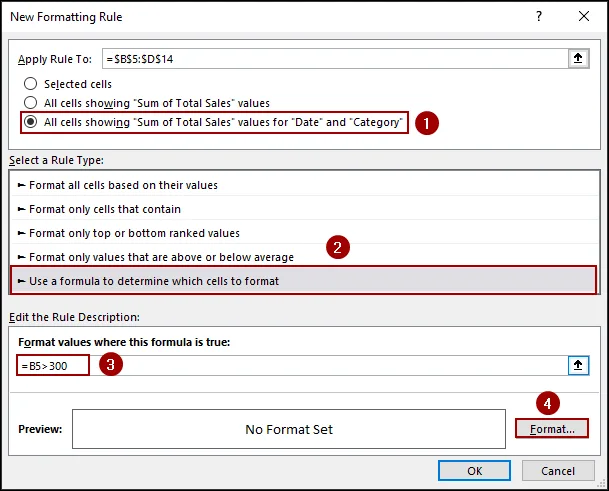Viewport: 609px width, 491px height.
Task: Select 'Use a formula to determine which cells'
Action: 304,280
